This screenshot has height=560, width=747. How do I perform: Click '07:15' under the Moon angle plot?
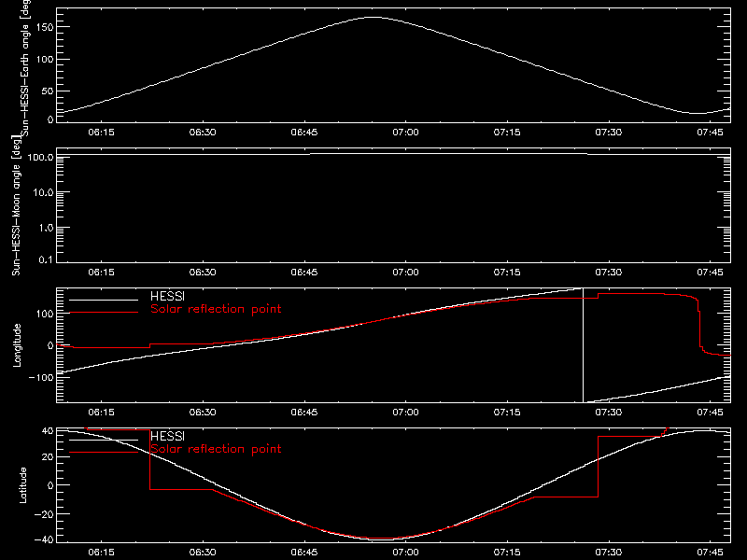coord(507,272)
